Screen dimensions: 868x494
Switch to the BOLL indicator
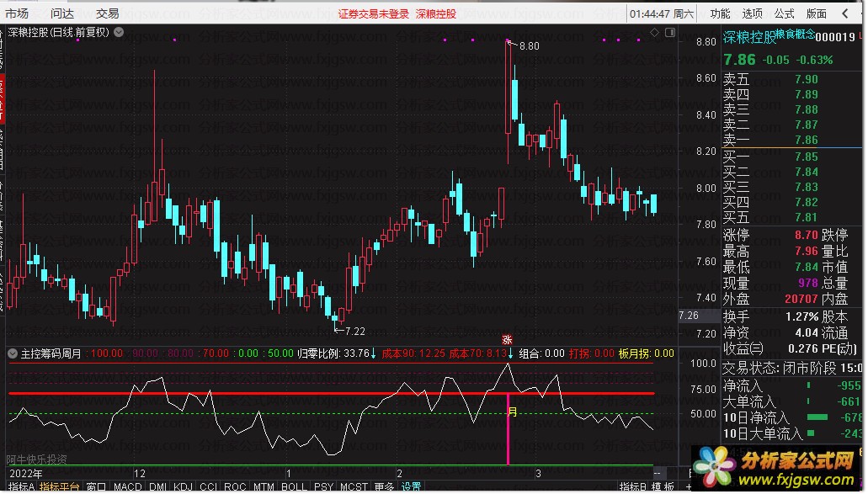point(294,486)
